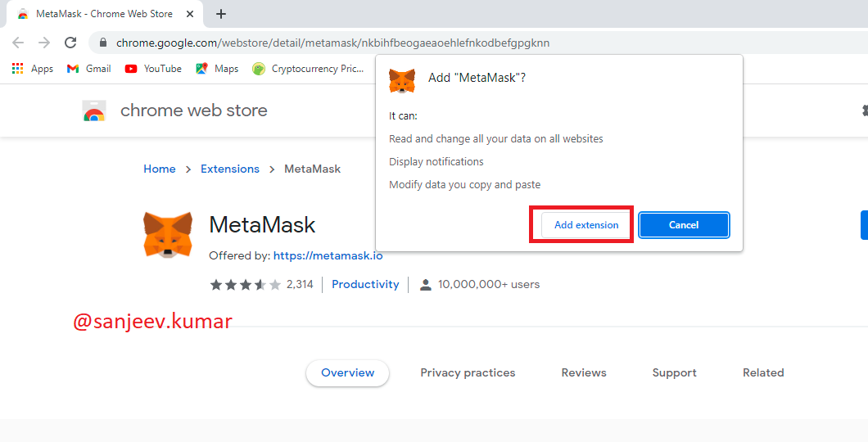Go to Home breadcrumb link
Image resolution: width=868 pixels, height=442 pixels.
160,169
